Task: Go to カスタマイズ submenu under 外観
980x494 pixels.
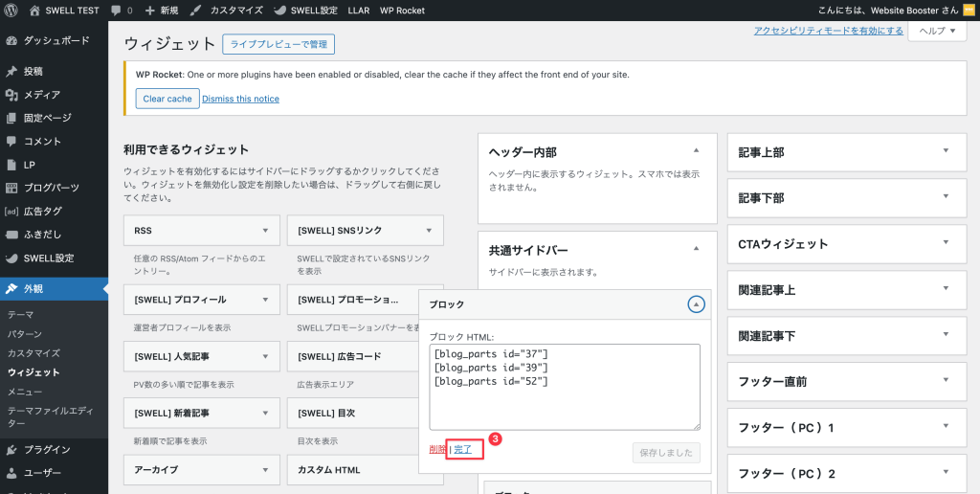Action: coord(33,353)
